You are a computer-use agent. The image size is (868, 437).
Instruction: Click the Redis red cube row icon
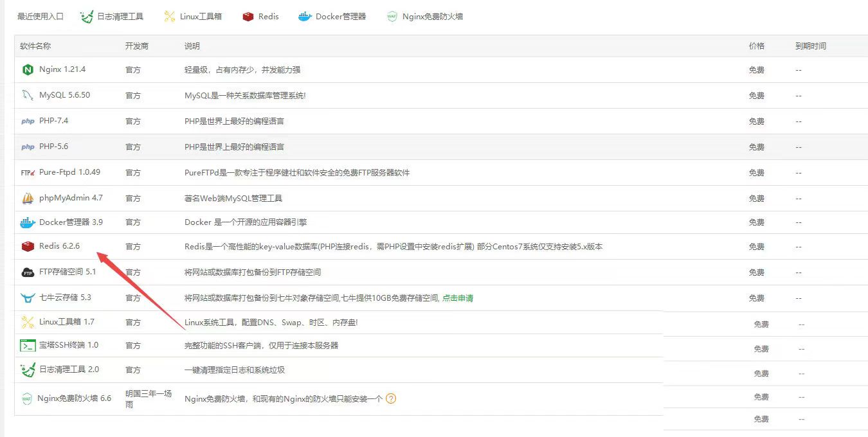[x=28, y=247]
